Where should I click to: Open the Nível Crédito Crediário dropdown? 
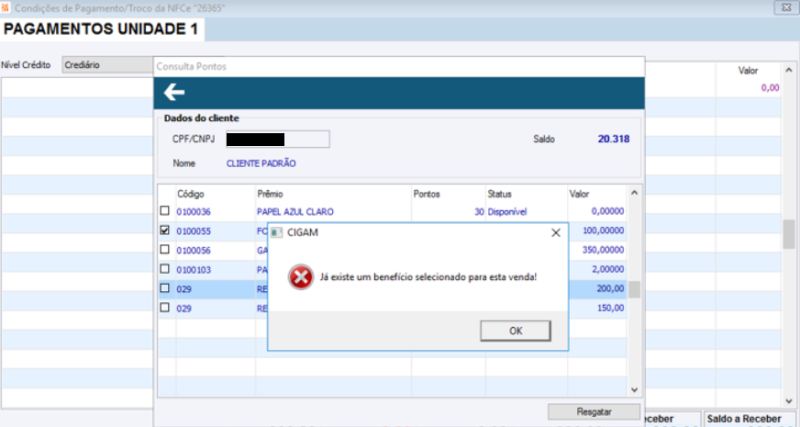tap(108, 65)
